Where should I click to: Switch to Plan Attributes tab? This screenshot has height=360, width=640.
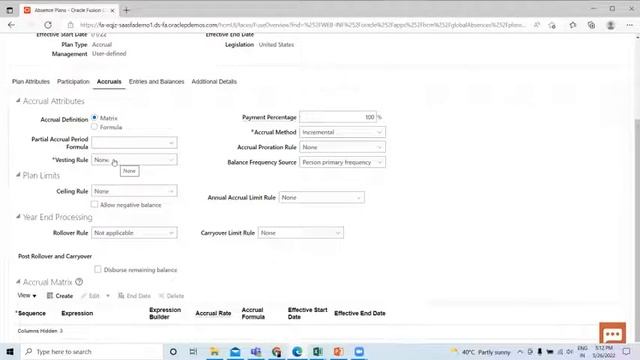tap(31, 82)
